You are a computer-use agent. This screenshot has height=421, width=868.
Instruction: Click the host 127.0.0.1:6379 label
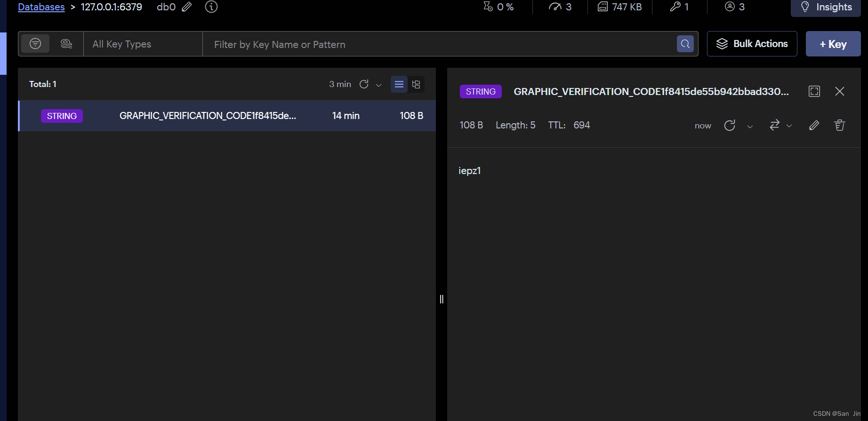click(x=112, y=7)
